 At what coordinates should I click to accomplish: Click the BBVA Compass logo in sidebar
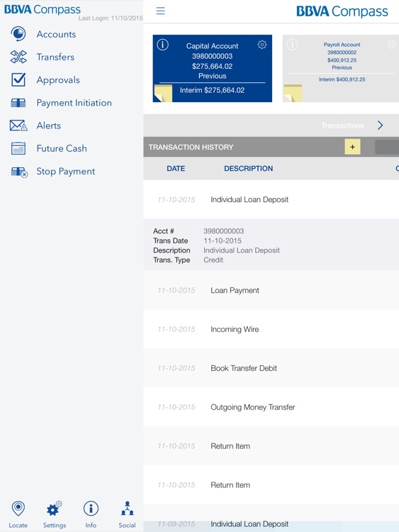pyautogui.click(x=43, y=9)
